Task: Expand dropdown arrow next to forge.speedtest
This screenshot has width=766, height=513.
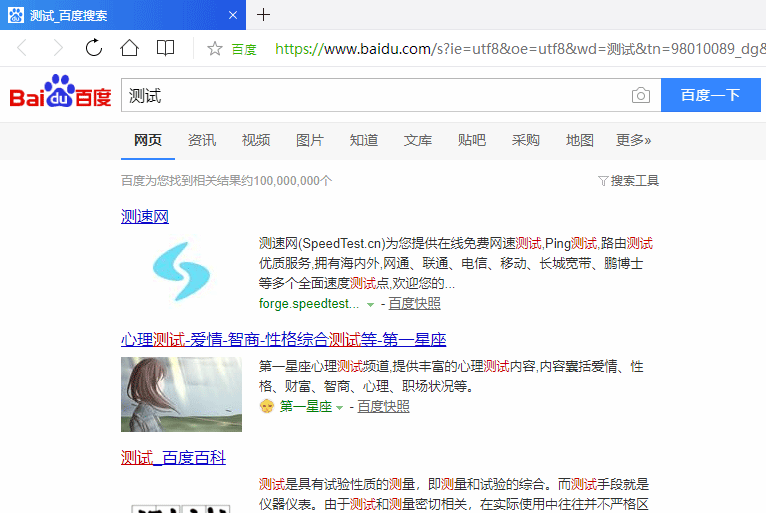Action: [x=370, y=304]
